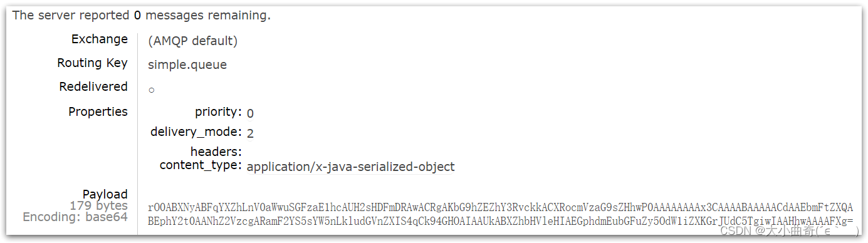Select the (AMQP default) exchange value

click(192, 41)
